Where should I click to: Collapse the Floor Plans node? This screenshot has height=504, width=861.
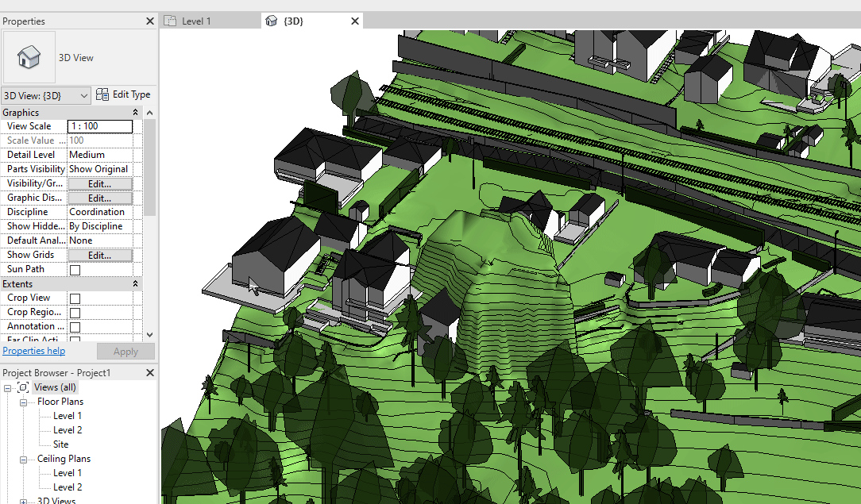[x=24, y=402]
